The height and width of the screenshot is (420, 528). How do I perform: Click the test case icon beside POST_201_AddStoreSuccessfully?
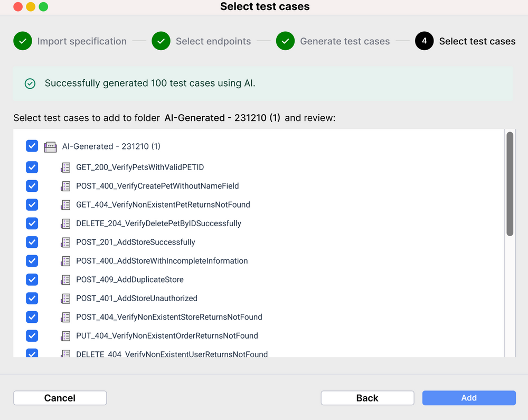(x=65, y=242)
